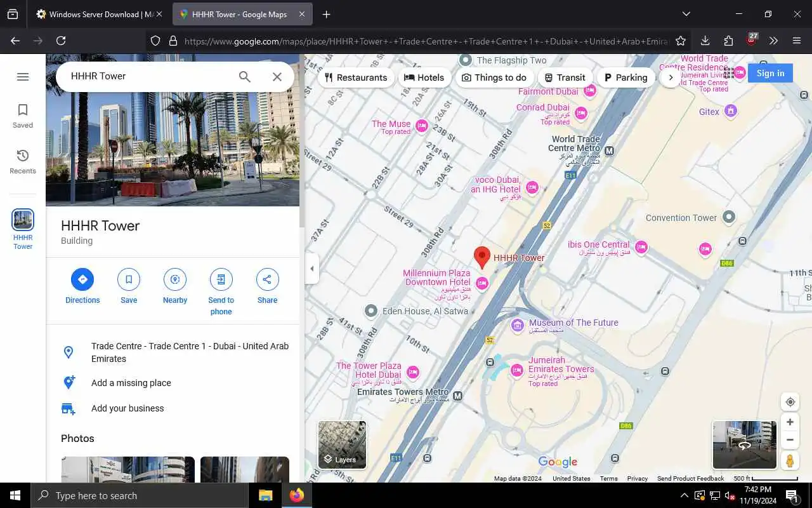Clear the HHHR Tower search
Screen dimensions: 812x508
277,77
